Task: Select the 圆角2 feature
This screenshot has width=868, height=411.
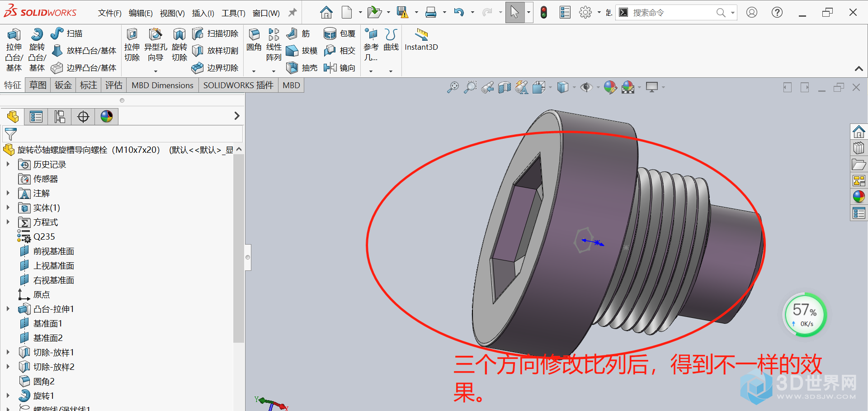Action: pos(37,382)
